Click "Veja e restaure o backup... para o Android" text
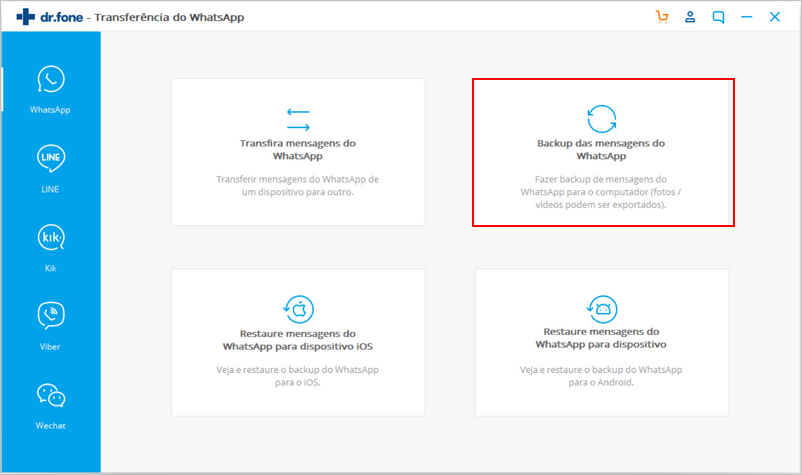This screenshot has height=475, width=802. pyautogui.click(x=601, y=376)
